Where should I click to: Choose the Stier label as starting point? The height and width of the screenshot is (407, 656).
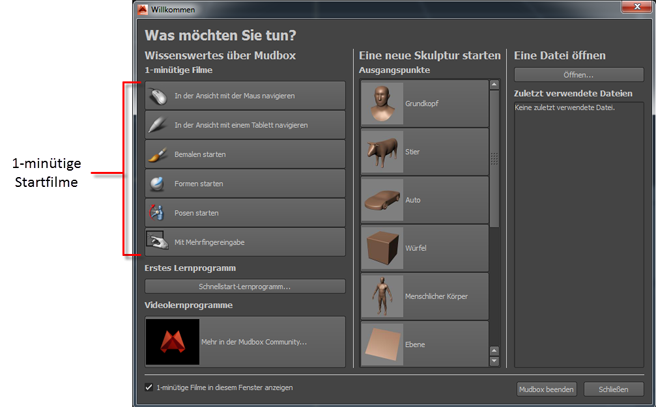[x=412, y=152]
